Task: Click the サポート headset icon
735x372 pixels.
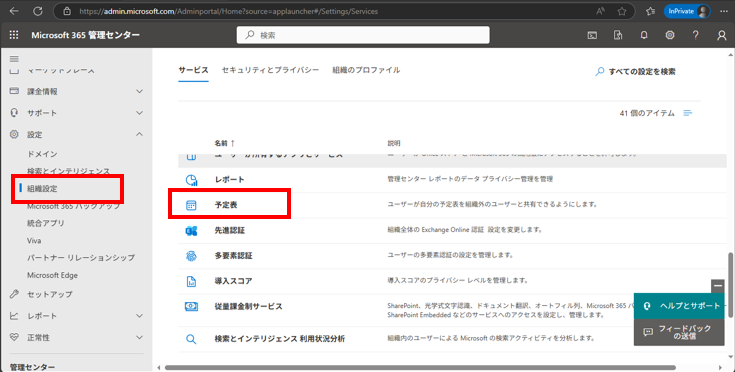Action: click(x=14, y=112)
